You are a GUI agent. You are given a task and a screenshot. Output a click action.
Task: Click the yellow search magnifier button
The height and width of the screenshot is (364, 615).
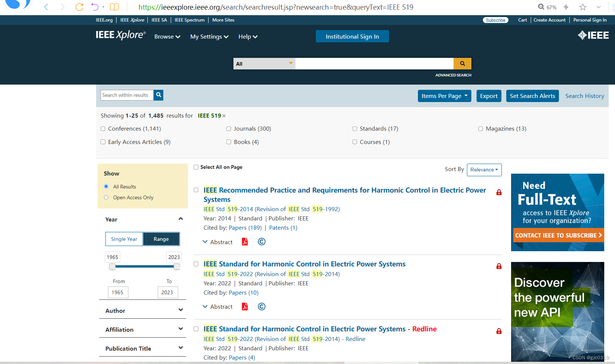pos(462,63)
